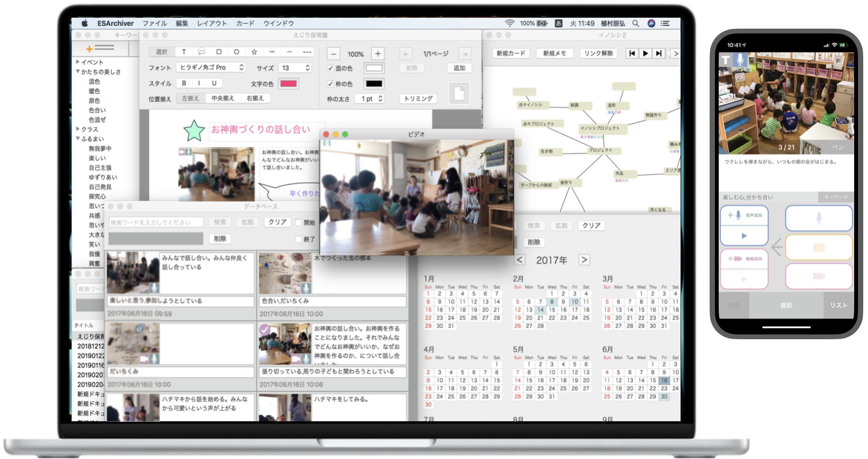Add keyword with orange plus icon
Image resolution: width=868 pixels, height=459 pixels.
89,49
